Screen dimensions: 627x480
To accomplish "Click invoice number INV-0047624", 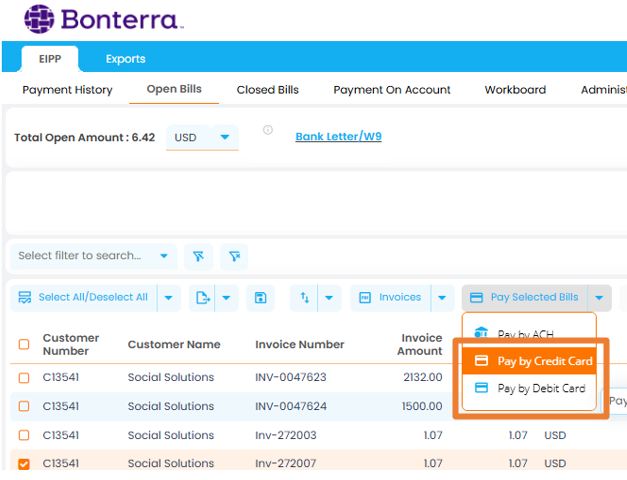I will (x=291, y=406).
